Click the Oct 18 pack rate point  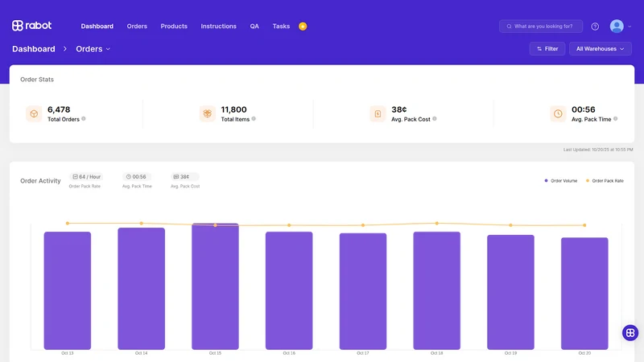click(x=436, y=224)
